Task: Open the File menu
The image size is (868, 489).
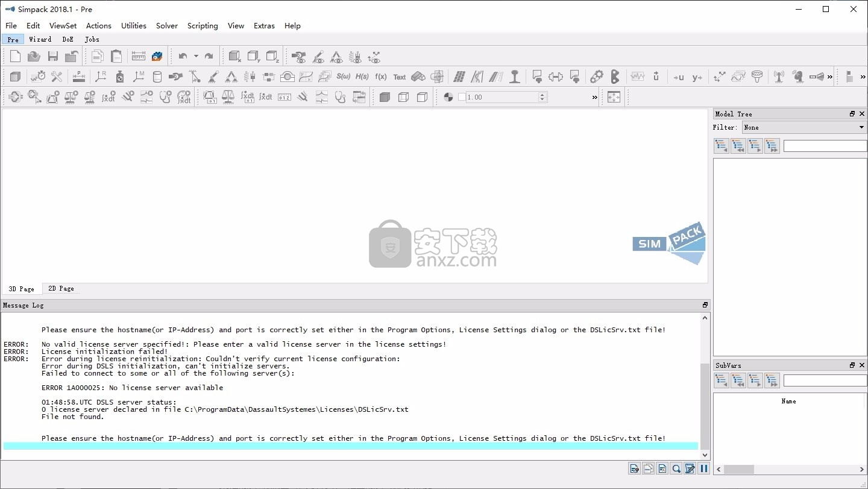Action: click(11, 25)
